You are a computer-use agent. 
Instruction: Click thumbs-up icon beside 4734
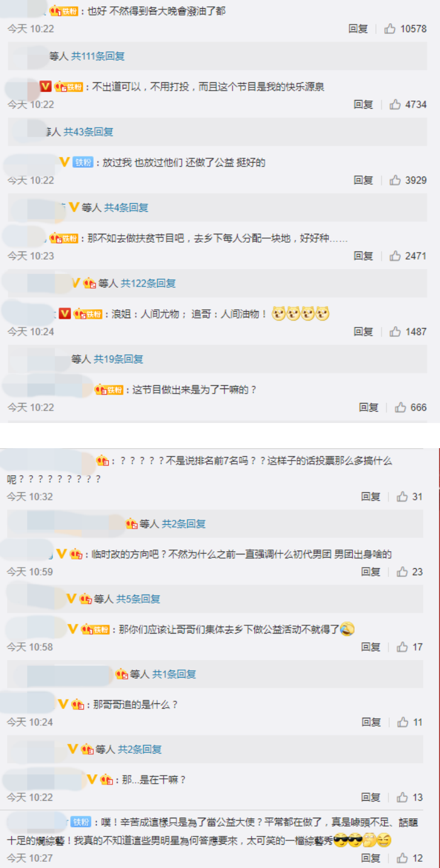395,104
